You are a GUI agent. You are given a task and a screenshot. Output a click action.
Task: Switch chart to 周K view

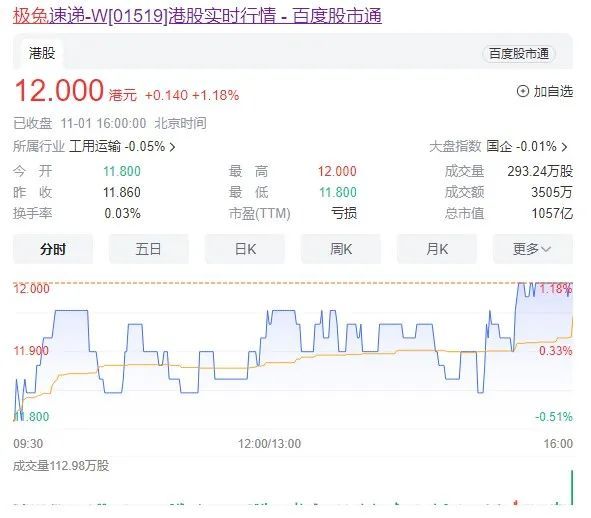click(x=341, y=249)
